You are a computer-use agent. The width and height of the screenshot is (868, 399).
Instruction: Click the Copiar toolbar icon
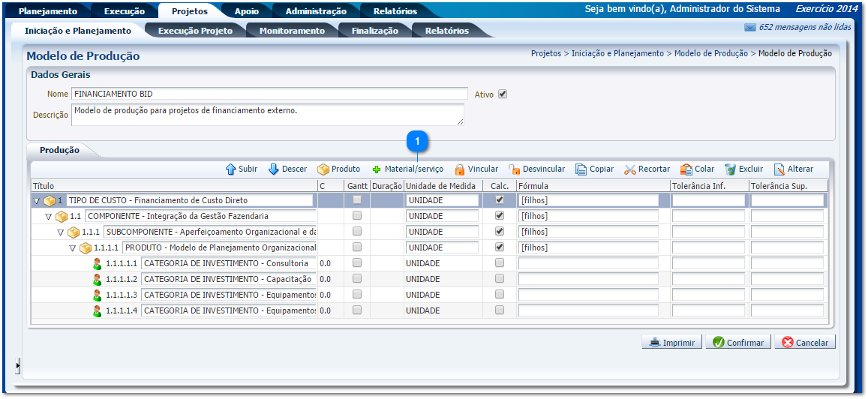(581, 169)
